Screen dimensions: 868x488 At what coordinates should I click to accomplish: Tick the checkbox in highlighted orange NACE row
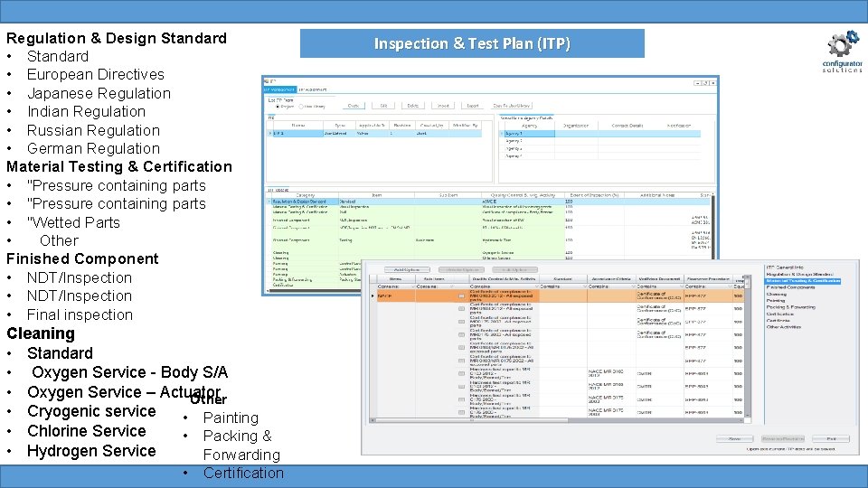click(462, 296)
